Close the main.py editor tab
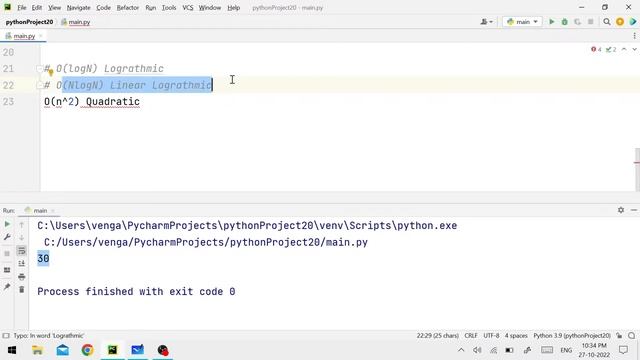The width and height of the screenshot is (640, 360). [x=41, y=36]
